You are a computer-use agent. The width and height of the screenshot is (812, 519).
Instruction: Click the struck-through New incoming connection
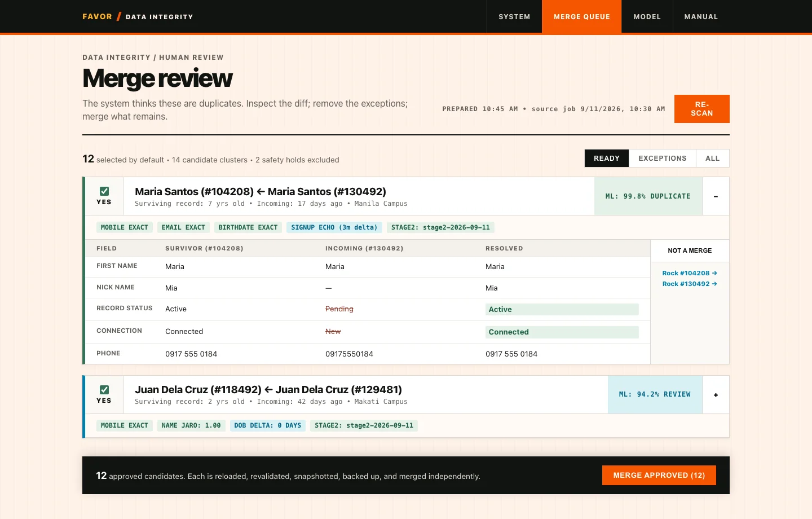pyautogui.click(x=333, y=332)
